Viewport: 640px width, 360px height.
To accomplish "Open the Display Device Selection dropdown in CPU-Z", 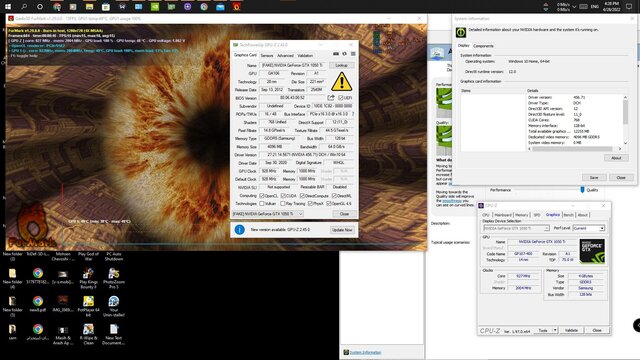I will (516, 228).
